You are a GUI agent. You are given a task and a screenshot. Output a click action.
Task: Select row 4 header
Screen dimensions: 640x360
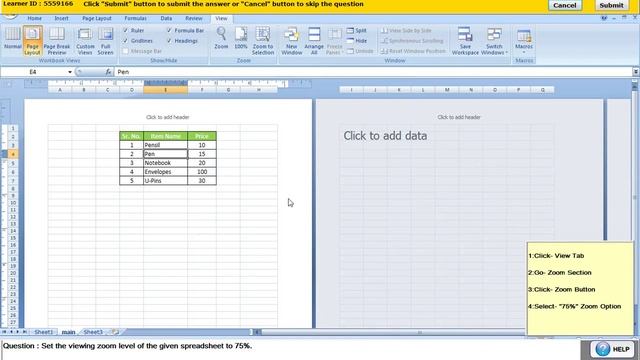pyautogui.click(x=12, y=154)
